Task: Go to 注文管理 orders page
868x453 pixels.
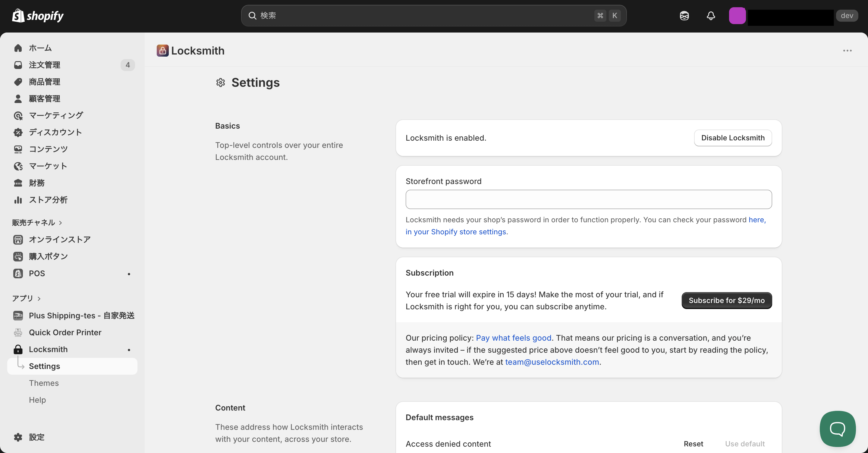Action: point(45,65)
